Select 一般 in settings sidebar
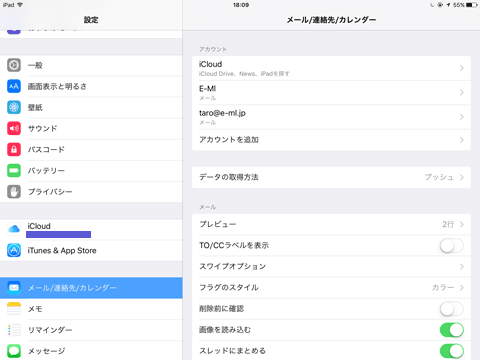 tap(91, 65)
